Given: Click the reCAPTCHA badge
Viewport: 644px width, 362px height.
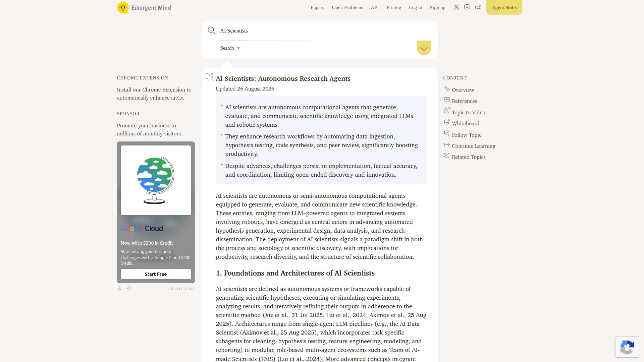Looking at the screenshot, I should tap(627, 347).
